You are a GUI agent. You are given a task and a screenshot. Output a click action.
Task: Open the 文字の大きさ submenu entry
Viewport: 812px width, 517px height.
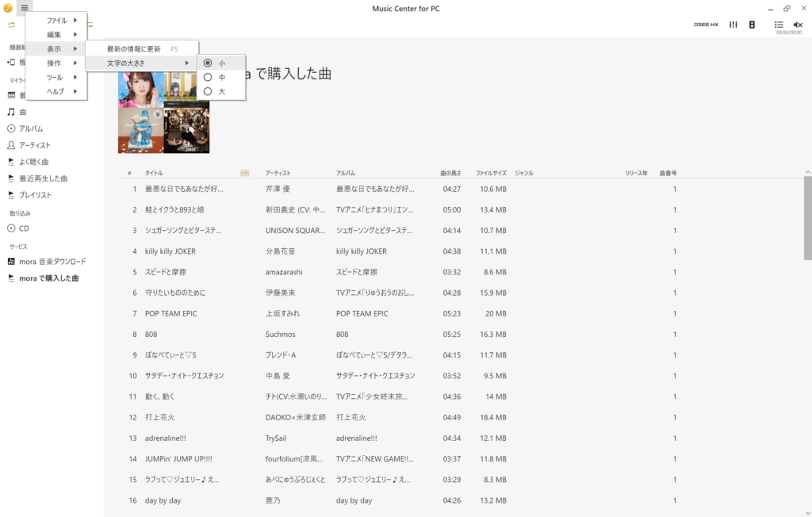[142, 63]
